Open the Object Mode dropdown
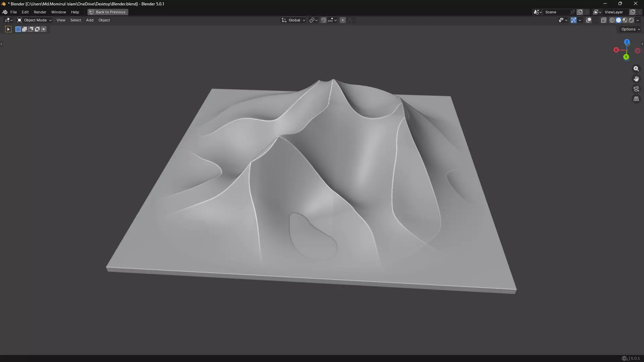 [x=34, y=20]
